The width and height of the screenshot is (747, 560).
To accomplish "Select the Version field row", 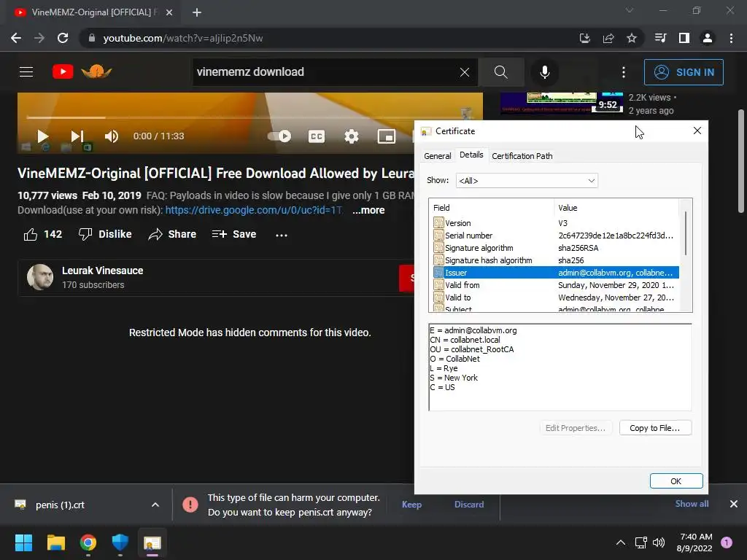I will 556,223.
